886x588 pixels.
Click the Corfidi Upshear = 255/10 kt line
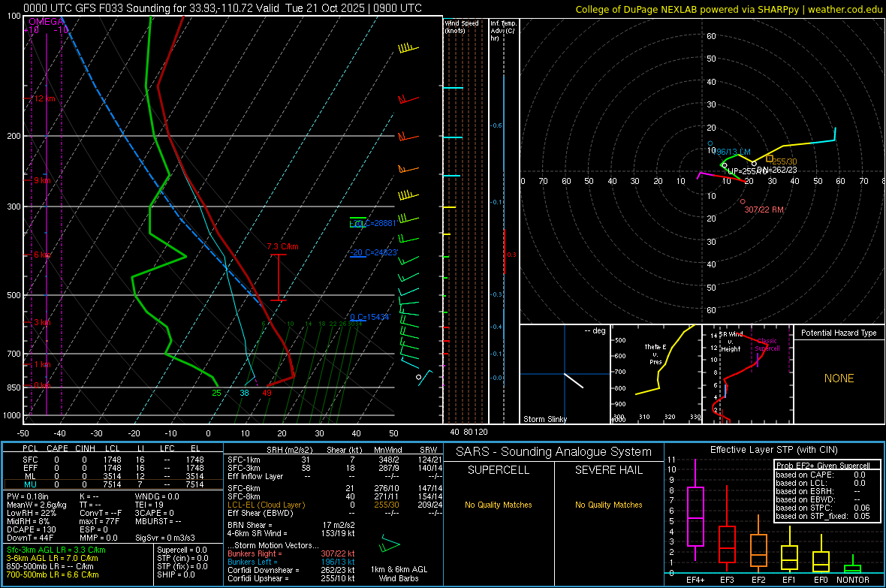[x=291, y=578]
